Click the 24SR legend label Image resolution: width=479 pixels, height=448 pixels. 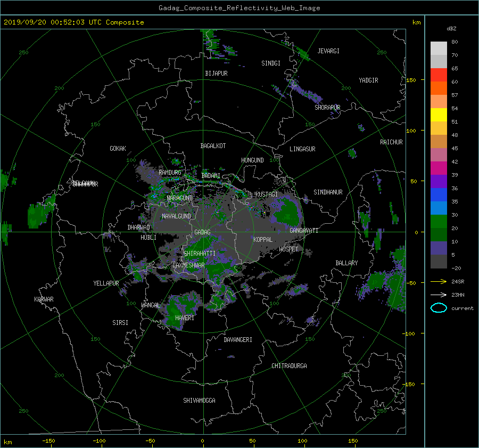point(458,281)
